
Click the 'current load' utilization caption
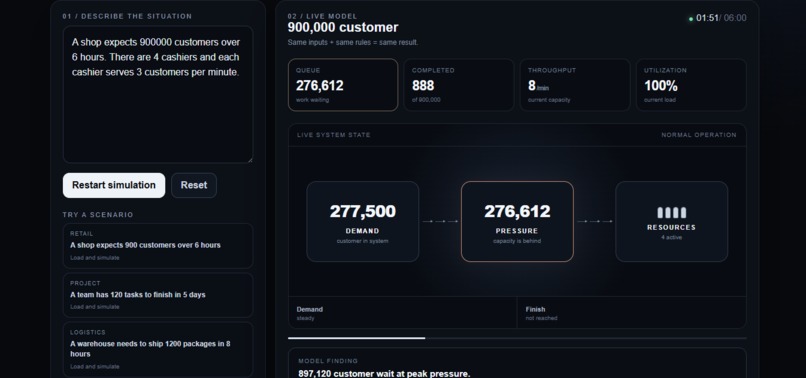[x=660, y=100]
